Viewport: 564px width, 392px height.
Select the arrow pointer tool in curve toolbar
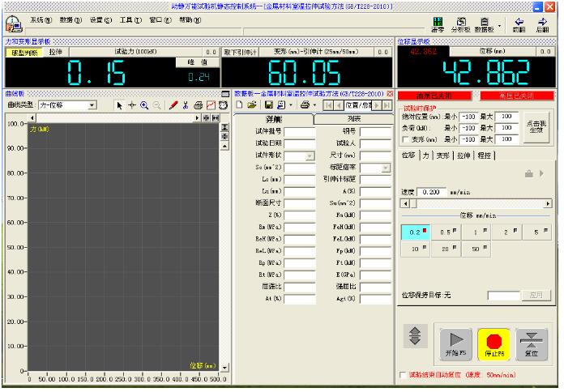coord(119,105)
